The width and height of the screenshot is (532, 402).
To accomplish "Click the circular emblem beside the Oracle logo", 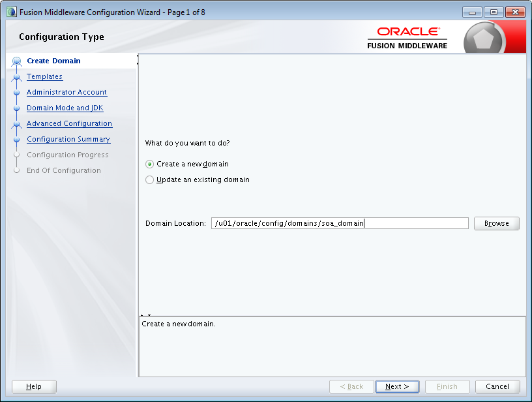I will point(484,37).
